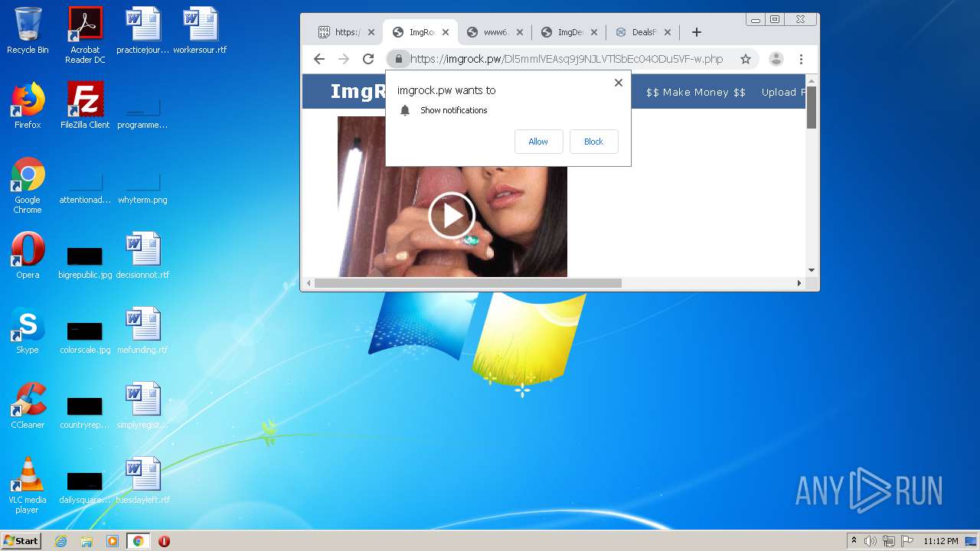Open Windows Explorer folder in taskbar
The height and width of the screenshot is (551, 980).
coord(87,541)
